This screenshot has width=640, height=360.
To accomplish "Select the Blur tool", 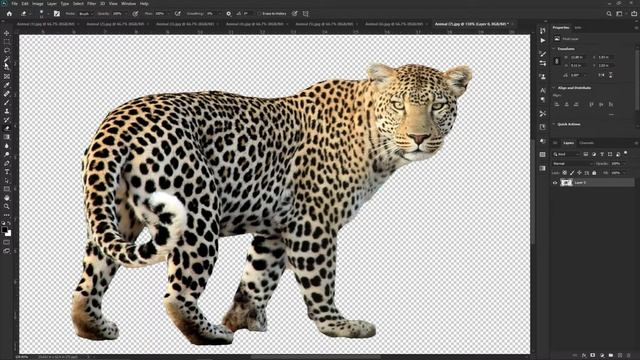I will pyautogui.click(x=7, y=146).
